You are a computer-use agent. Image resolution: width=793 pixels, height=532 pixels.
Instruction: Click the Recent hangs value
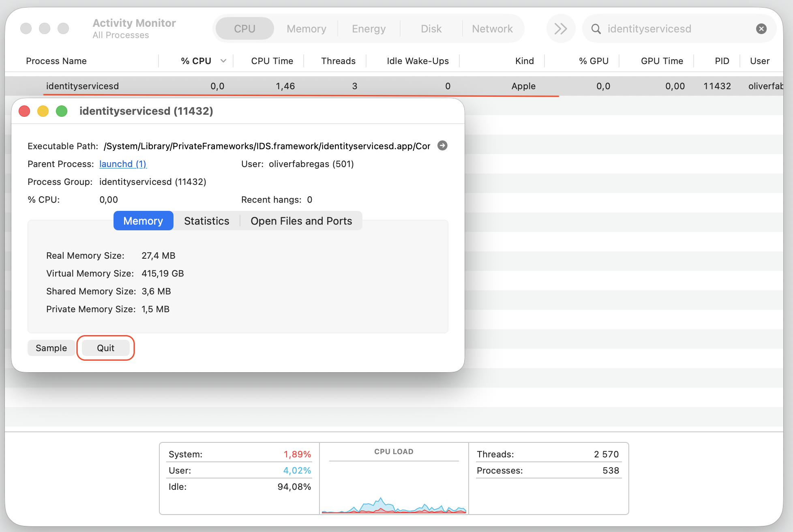click(310, 199)
